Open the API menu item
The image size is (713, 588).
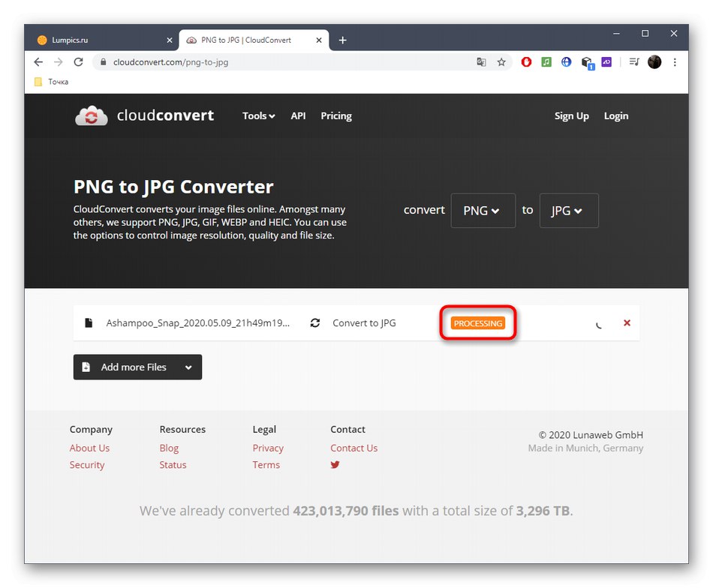[x=298, y=115]
